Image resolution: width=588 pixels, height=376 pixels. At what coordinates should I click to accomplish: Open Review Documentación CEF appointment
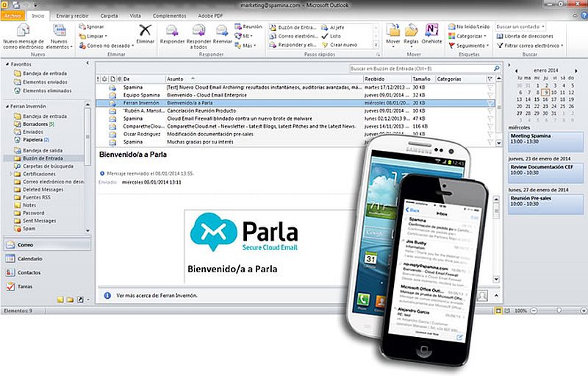coord(545,173)
